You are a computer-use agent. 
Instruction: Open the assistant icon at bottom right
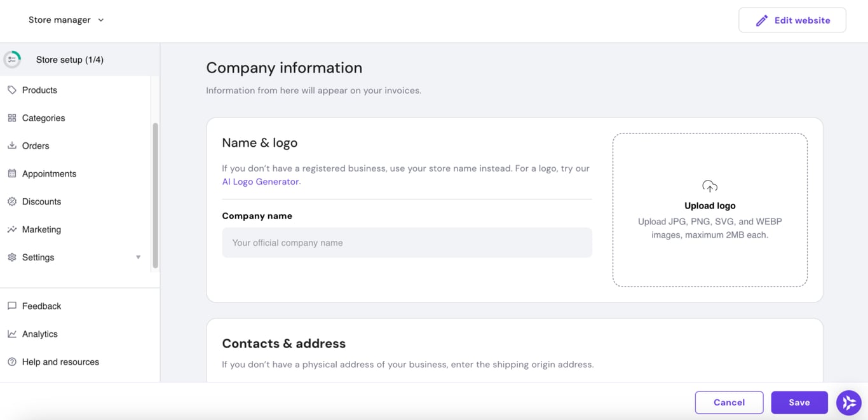(x=848, y=402)
